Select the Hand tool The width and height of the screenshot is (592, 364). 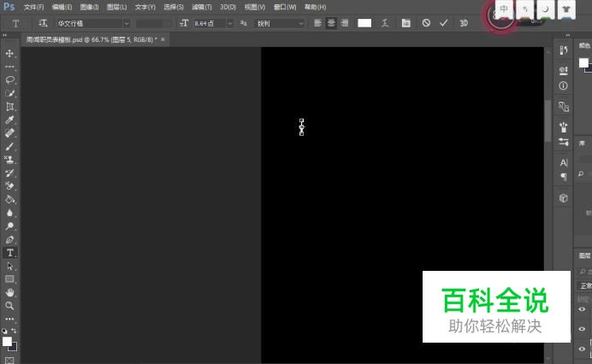pyautogui.click(x=9, y=292)
